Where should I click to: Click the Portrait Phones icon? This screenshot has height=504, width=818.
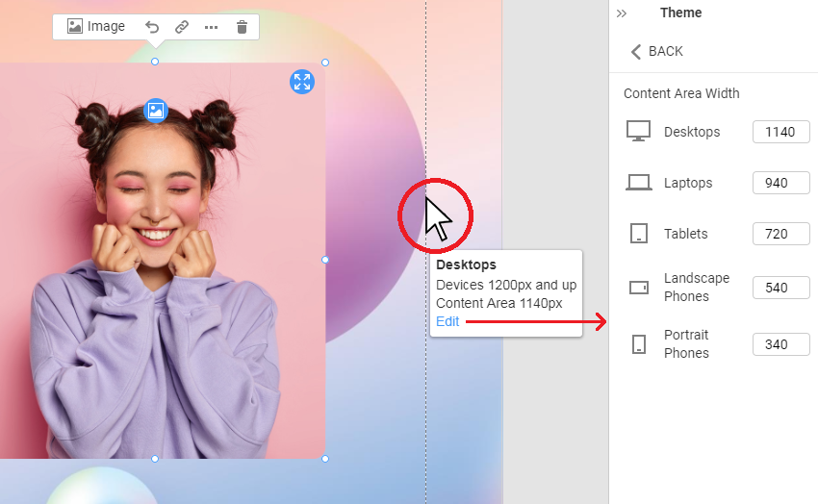coord(639,344)
